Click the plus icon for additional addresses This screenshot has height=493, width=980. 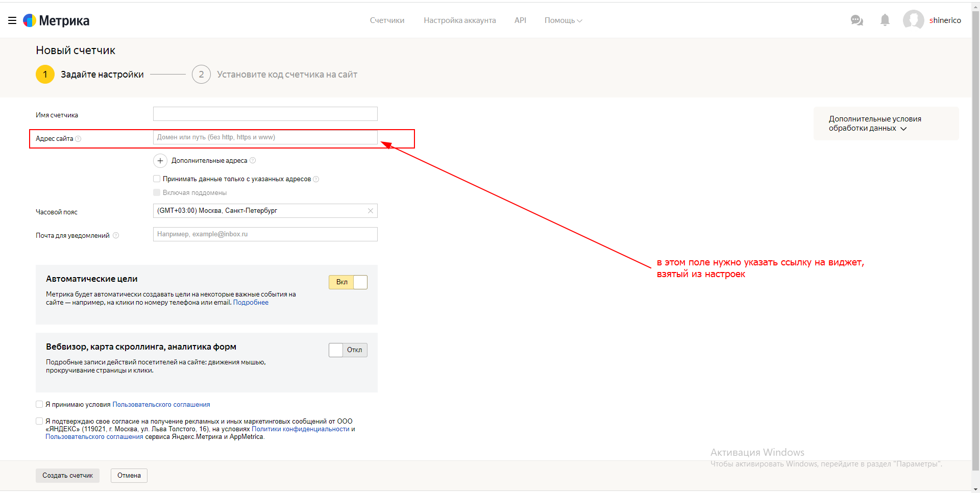point(160,161)
